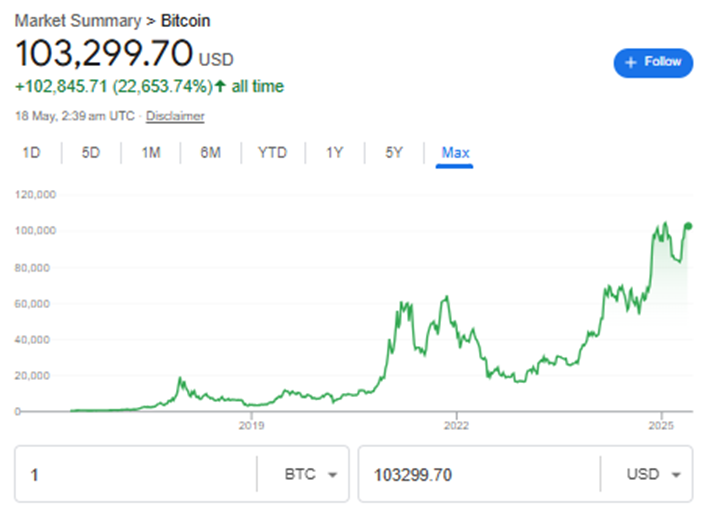Click the green endpoint dot on chart

[688, 226]
